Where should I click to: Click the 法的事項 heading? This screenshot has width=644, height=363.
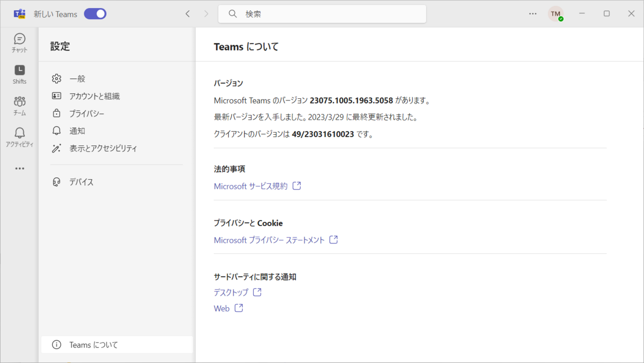(229, 169)
